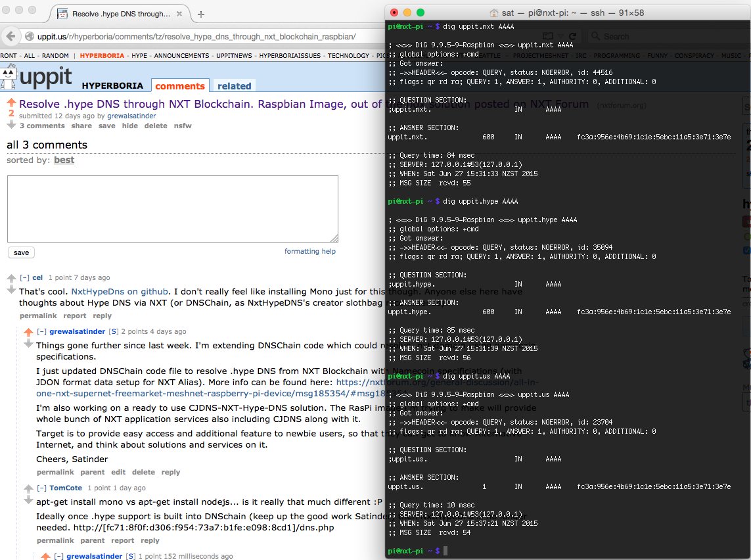Edit grewalsatinder's comment
This screenshot has height=560, width=751.
(118, 472)
